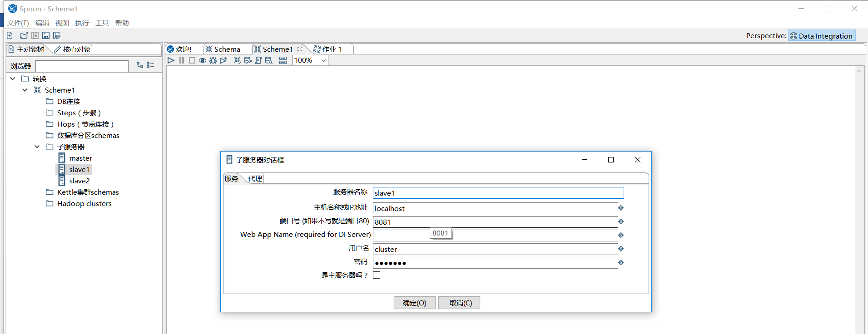Click the Save toolbar icon

pyautogui.click(x=46, y=35)
